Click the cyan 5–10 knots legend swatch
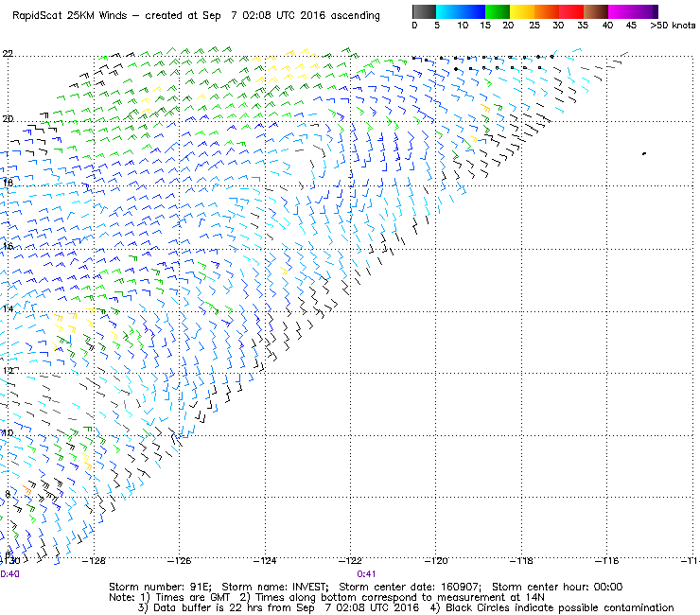Screen dimensions: 700x615 pyautogui.click(x=447, y=11)
